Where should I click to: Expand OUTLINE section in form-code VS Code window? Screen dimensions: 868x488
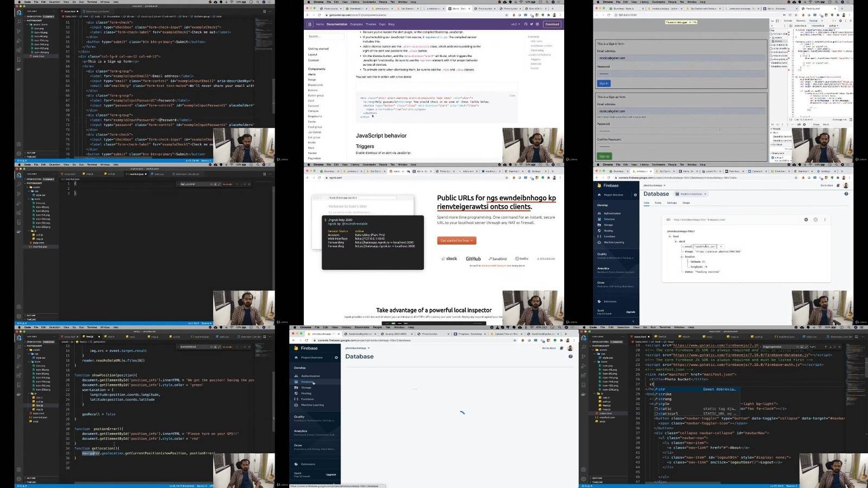[x=31, y=153]
